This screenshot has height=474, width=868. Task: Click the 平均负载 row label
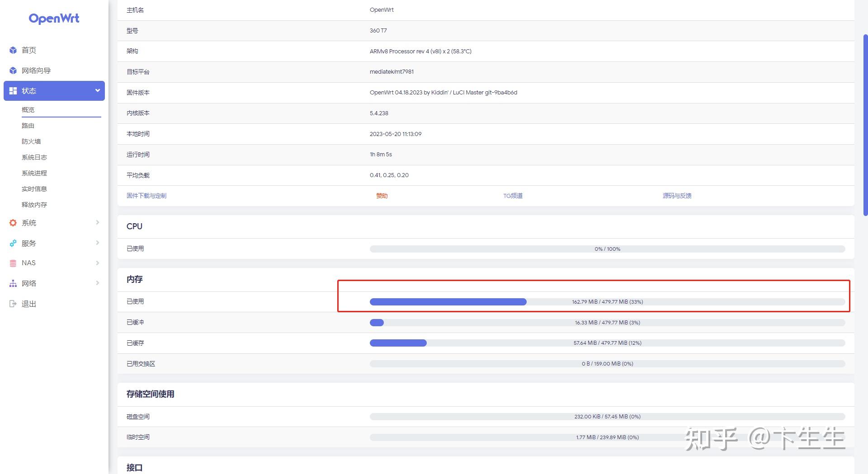138,175
